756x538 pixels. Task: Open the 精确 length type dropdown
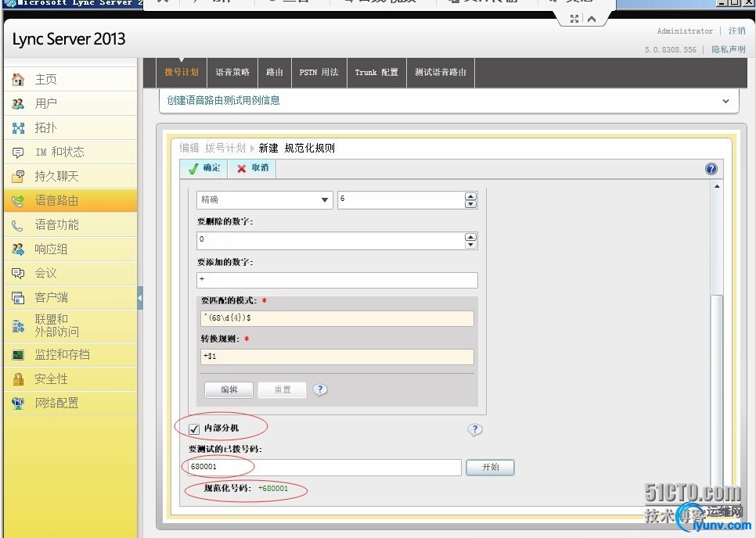coord(265,200)
